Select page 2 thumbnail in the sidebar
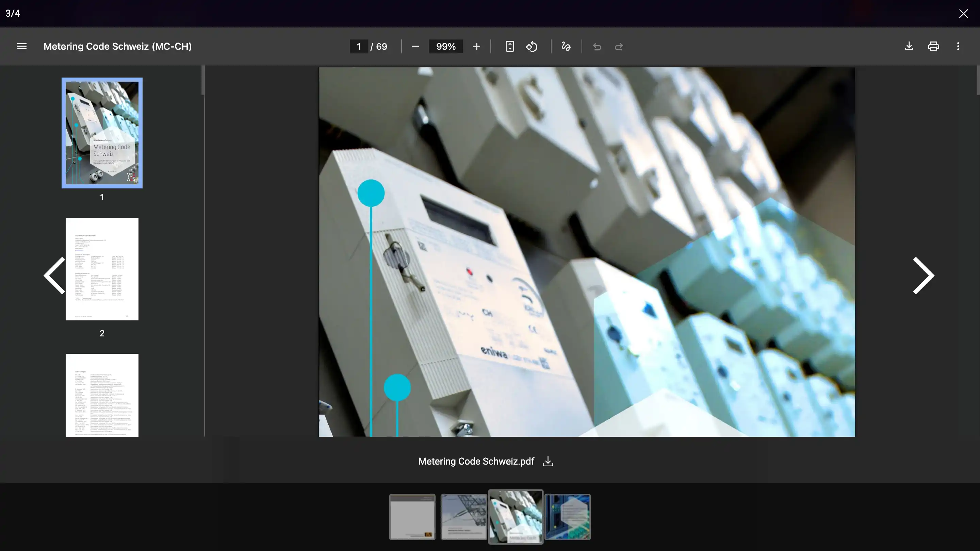Screen dimensions: 980x551 point(102,269)
